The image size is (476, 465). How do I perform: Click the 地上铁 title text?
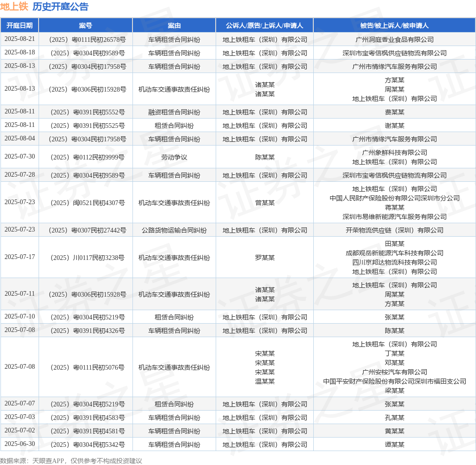[14, 7]
